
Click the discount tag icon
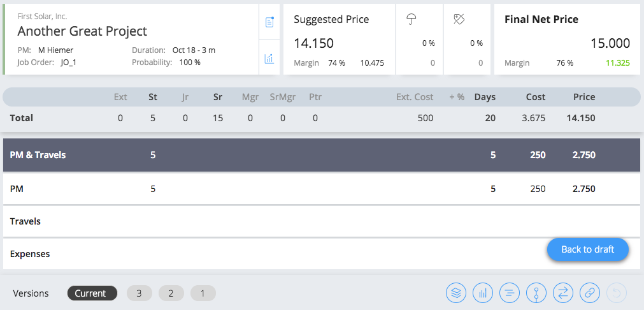pyautogui.click(x=459, y=19)
